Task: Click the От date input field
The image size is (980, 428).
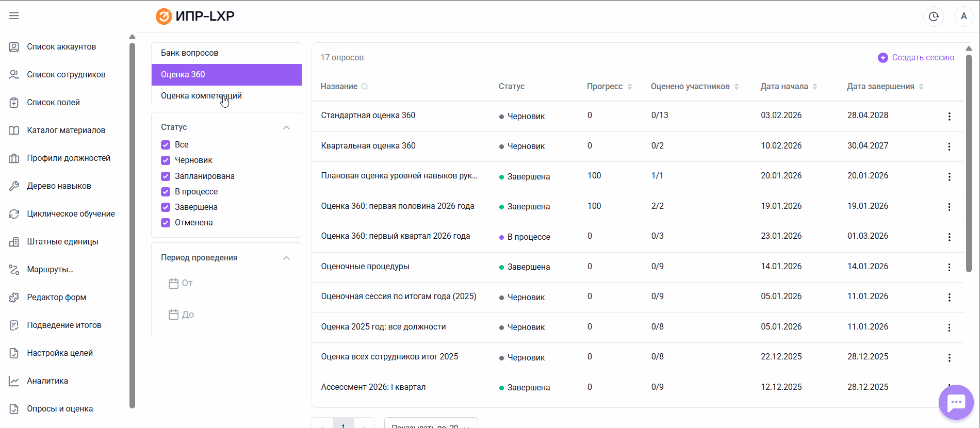Action: (227, 284)
